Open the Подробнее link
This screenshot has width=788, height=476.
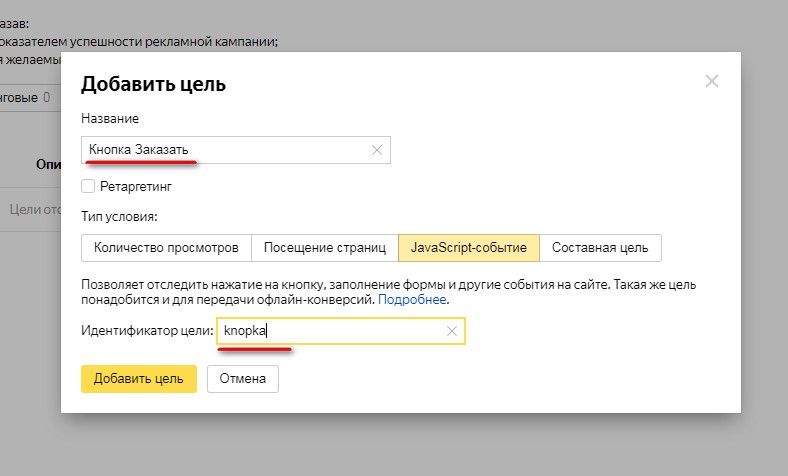pos(412,299)
